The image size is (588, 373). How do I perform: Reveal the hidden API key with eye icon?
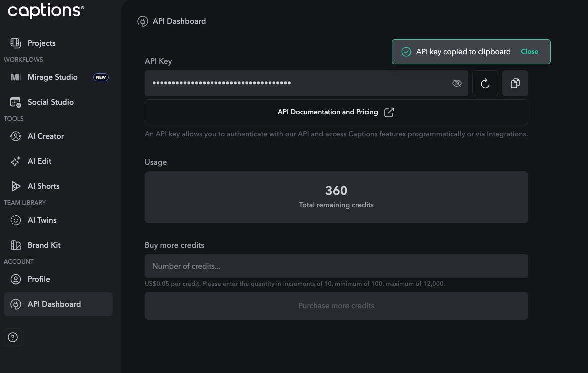coord(457,83)
